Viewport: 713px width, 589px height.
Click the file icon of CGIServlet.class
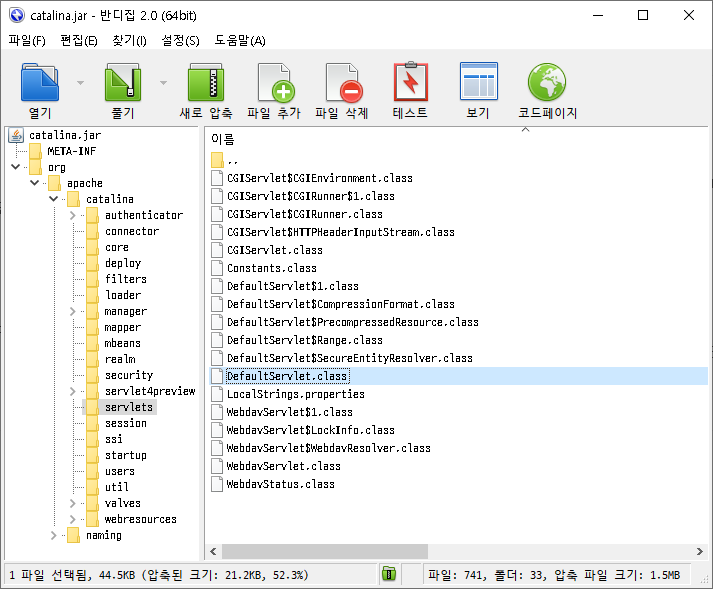point(217,250)
